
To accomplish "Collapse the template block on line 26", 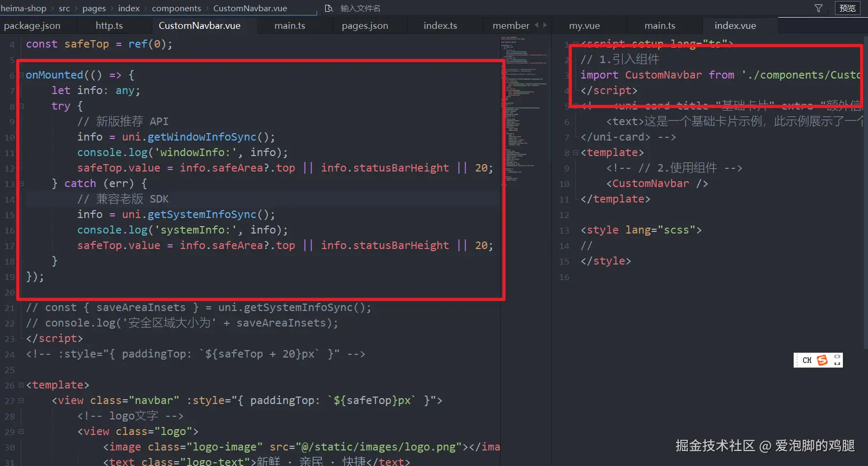I will coord(21,385).
